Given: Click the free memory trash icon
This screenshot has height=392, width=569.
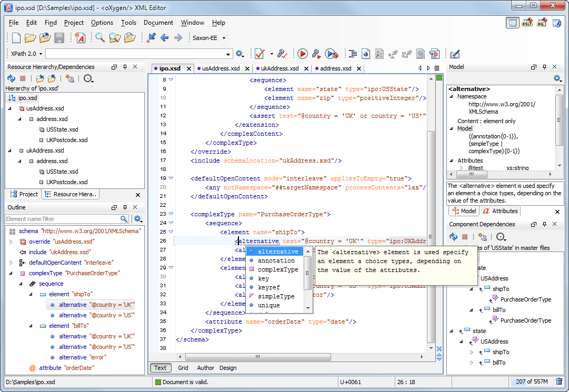Looking at the screenshot, I should point(559,381).
